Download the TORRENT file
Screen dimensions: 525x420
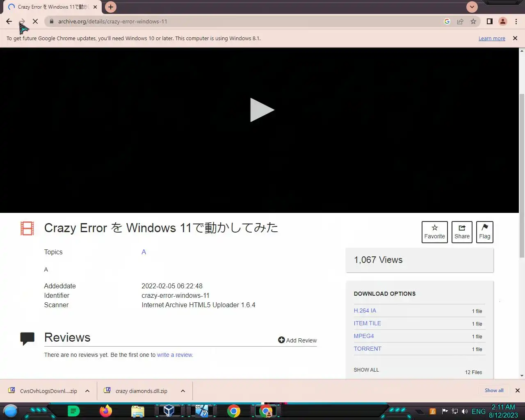pos(367,349)
